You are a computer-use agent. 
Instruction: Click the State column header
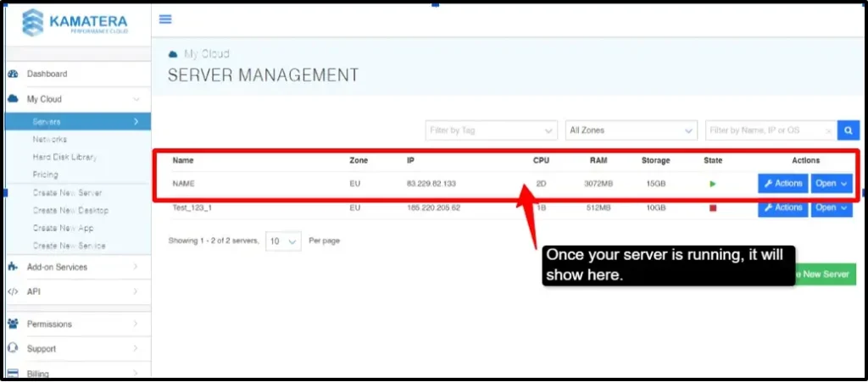712,161
